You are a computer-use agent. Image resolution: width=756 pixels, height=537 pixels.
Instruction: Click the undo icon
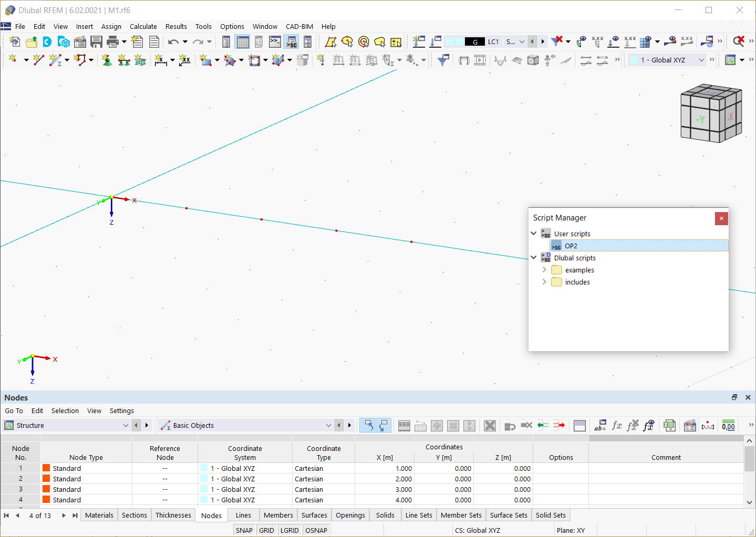[173, 41]
